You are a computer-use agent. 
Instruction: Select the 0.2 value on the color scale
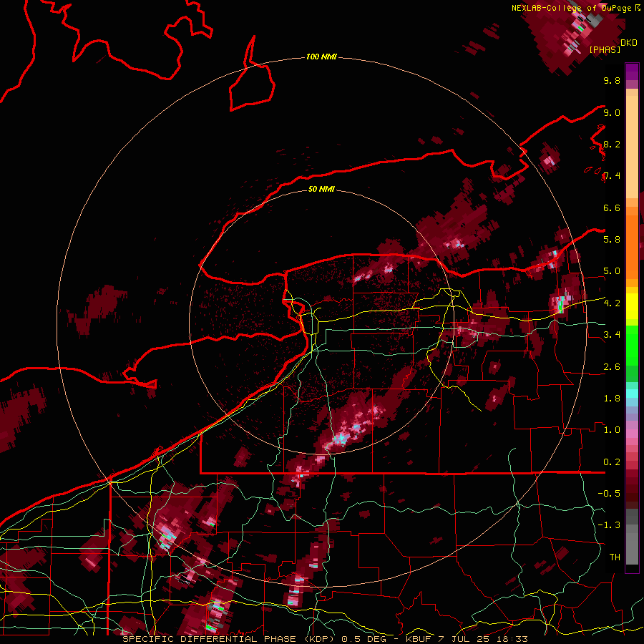612,462
